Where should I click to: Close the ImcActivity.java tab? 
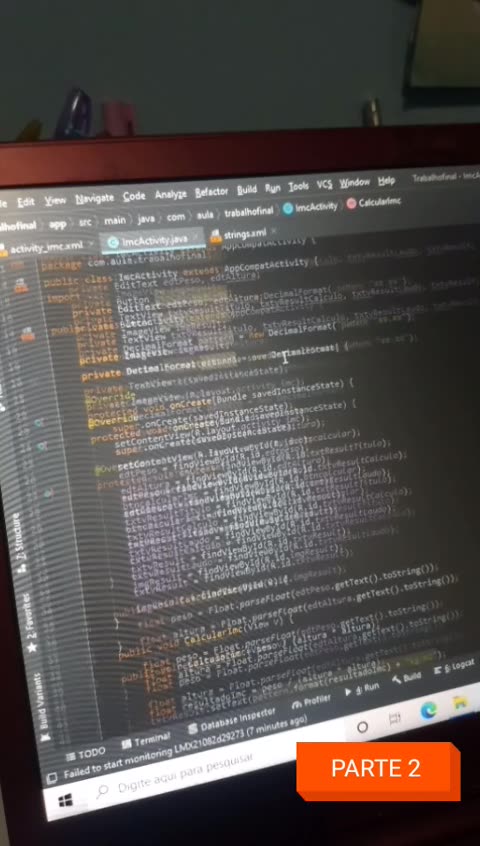(x=195, y=237)
